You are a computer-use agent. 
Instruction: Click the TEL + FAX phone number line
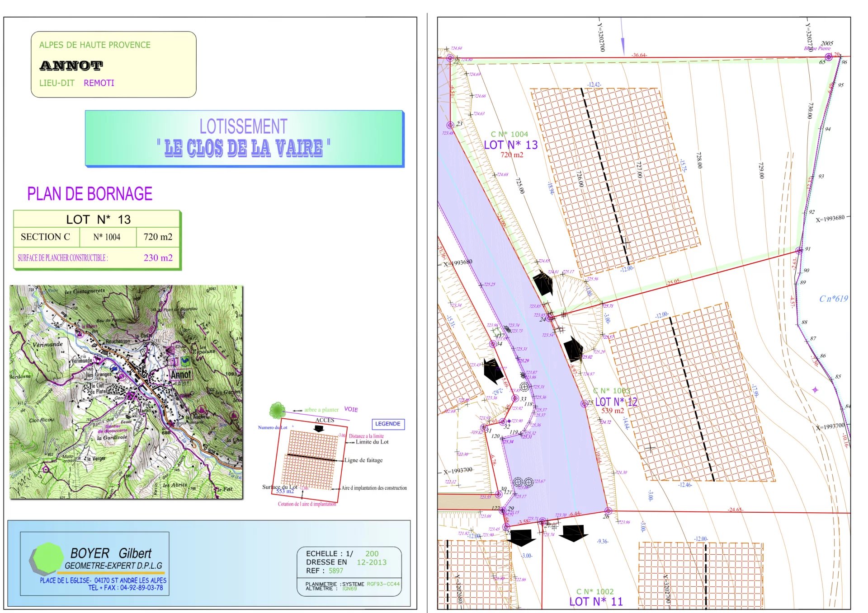click(125, 588)
